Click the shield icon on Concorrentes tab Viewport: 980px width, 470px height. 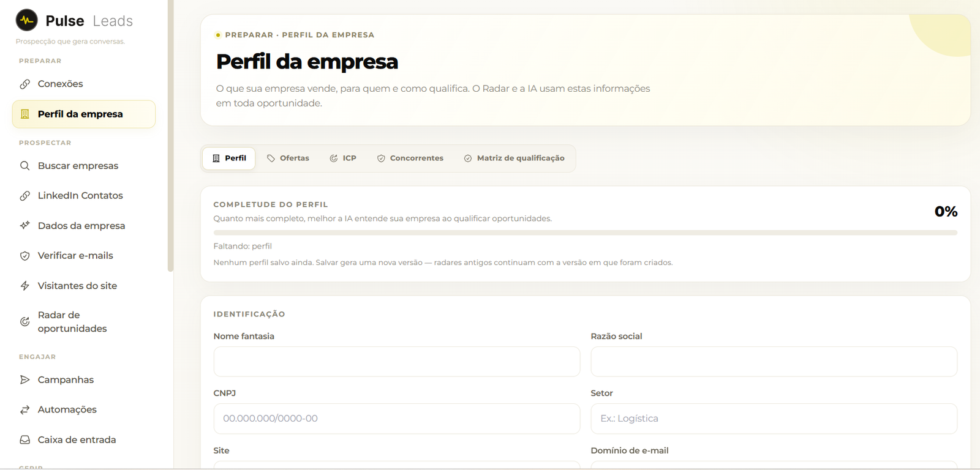click(381, 159)
